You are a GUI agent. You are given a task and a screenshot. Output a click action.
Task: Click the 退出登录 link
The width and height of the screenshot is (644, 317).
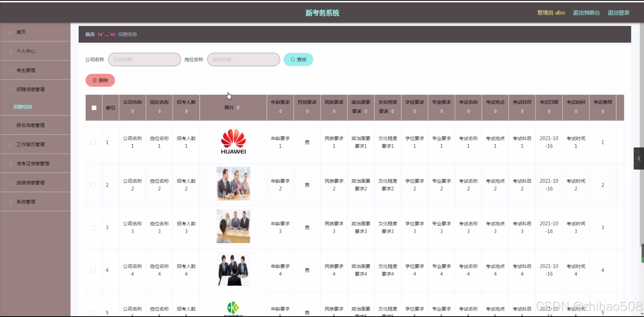(618, 13)
